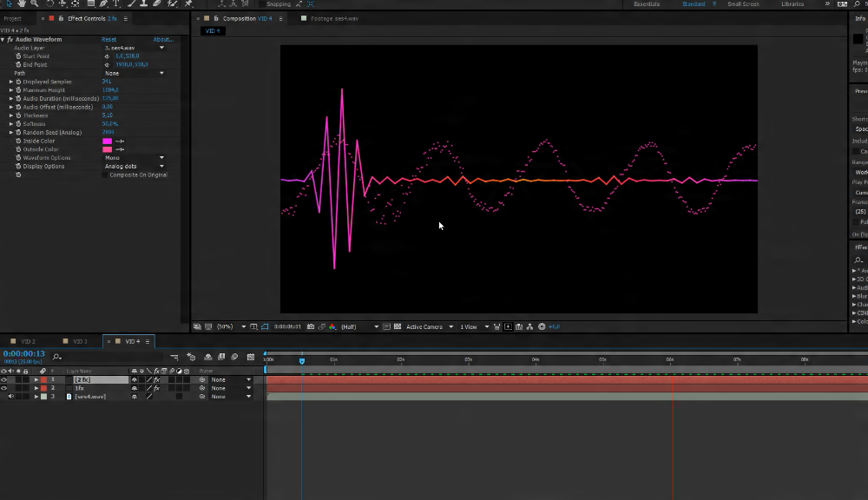Toggle region of interest icon in viewer
Viewport: 868px width, 500px height.
point(387,326)
